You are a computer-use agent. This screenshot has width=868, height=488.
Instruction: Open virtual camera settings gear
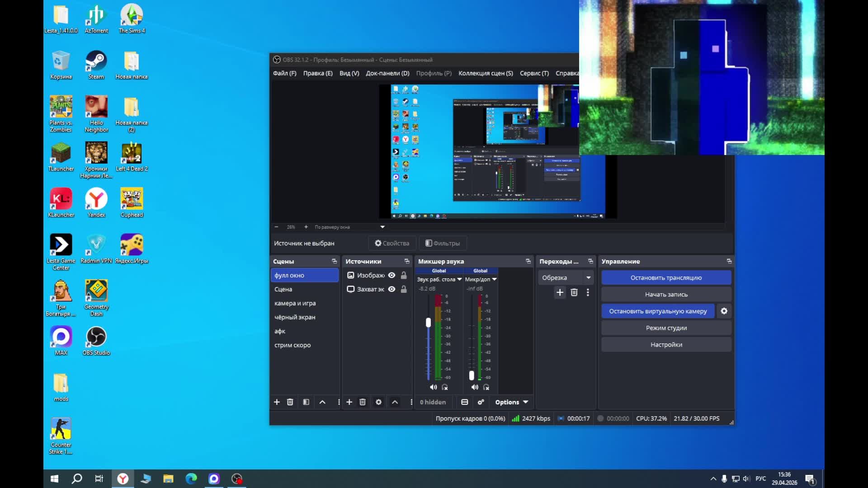[724, 311]
